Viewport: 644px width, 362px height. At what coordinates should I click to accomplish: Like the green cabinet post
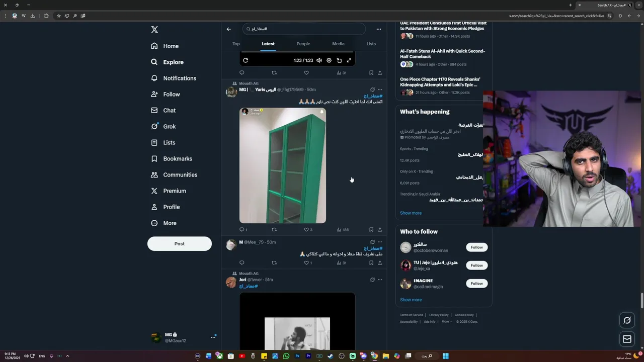(x=306, y=230)
